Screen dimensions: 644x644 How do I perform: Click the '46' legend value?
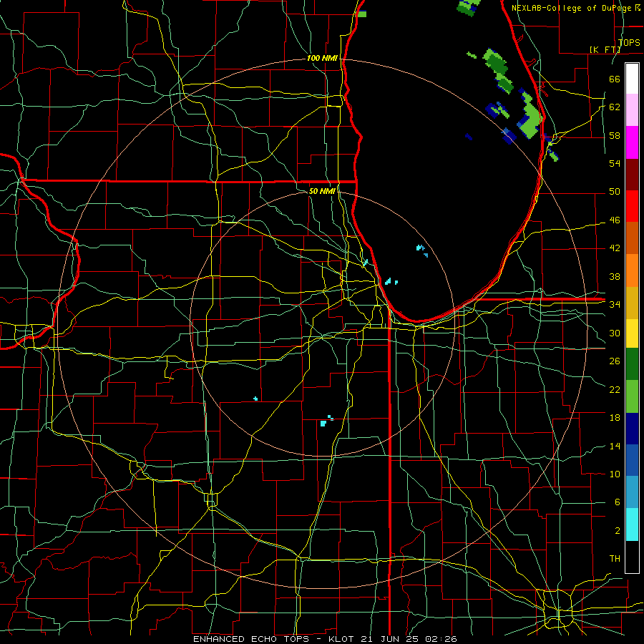coord(615,220)
